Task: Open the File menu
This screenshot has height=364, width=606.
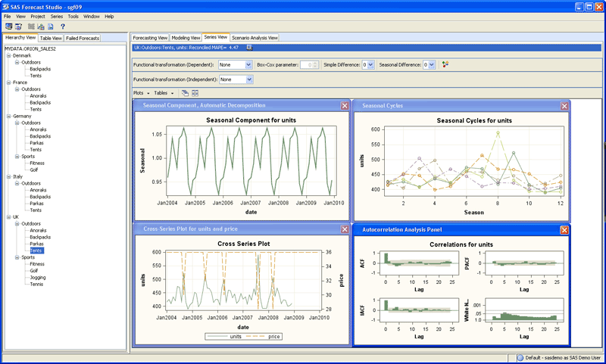Action: pos(8,17)
